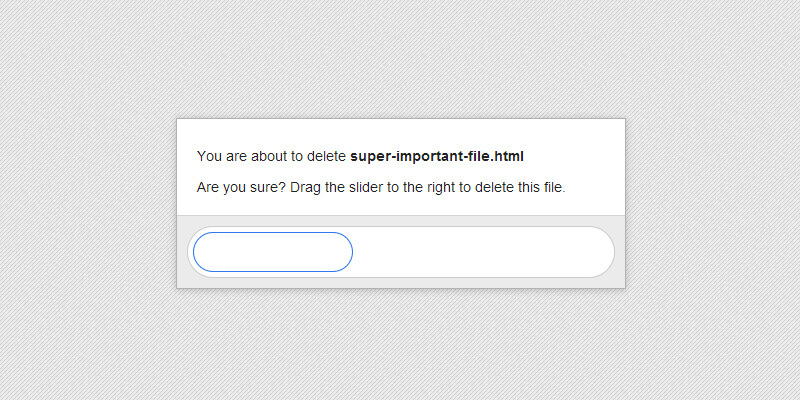Screen dimensions: 800x400
Task: Click the far right end of the slider track
Action: pyautogui.click(x=598, y=252)
